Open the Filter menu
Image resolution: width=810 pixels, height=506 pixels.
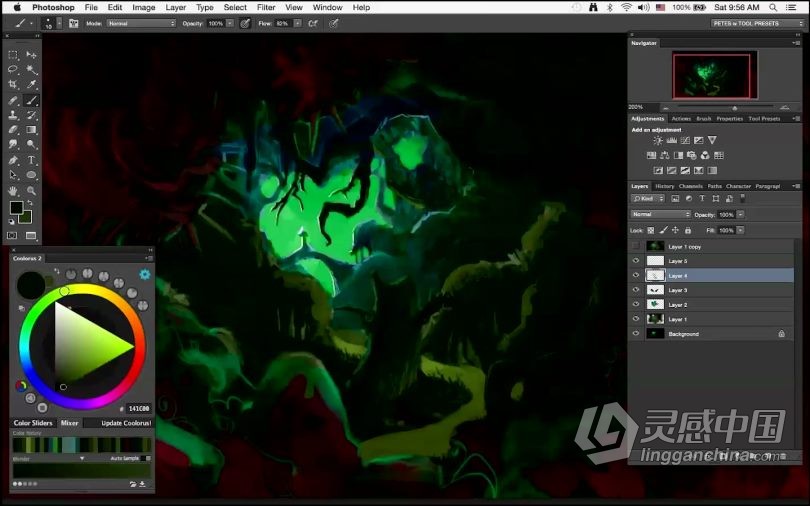pos(266,7)
